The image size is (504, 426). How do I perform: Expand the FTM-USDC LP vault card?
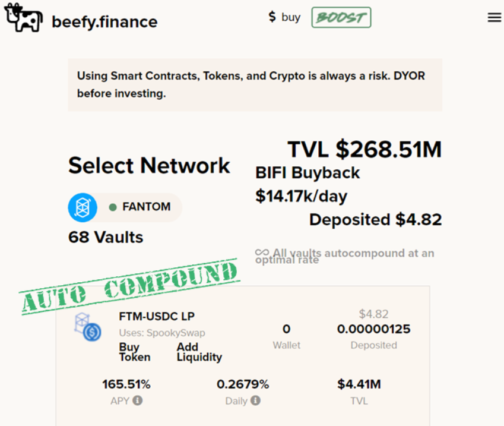coord(243,355)
